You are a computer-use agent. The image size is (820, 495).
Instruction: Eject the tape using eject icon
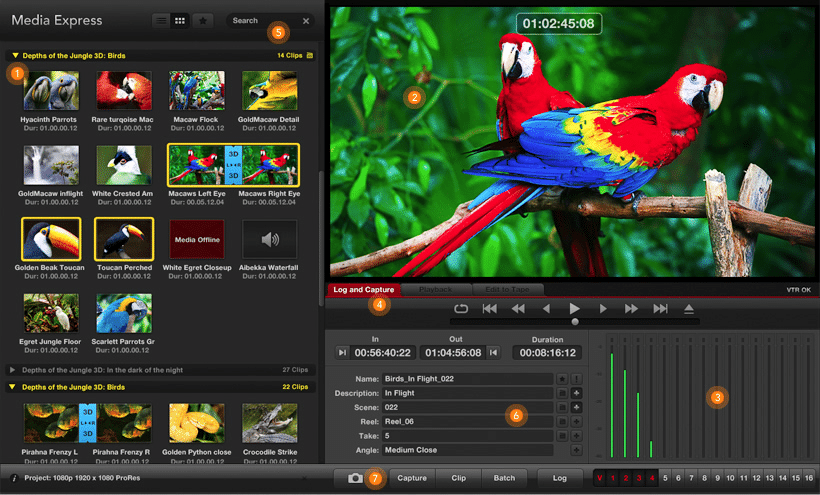[x=688, y=309]
